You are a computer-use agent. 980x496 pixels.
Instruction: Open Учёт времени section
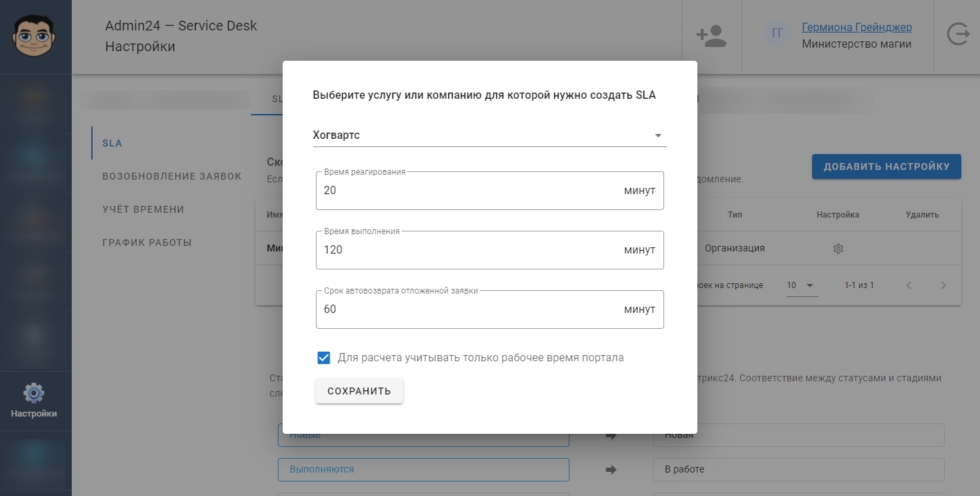(x=143, y=209)
